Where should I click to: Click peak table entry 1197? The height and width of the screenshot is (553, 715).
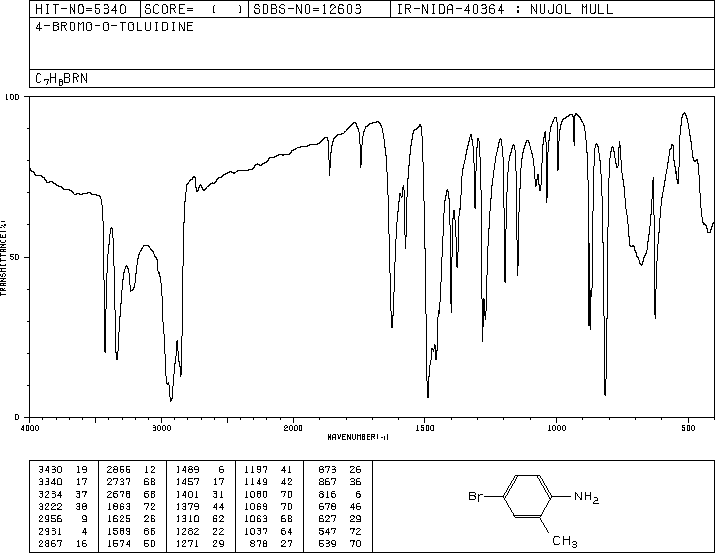[x=256, y=470]
